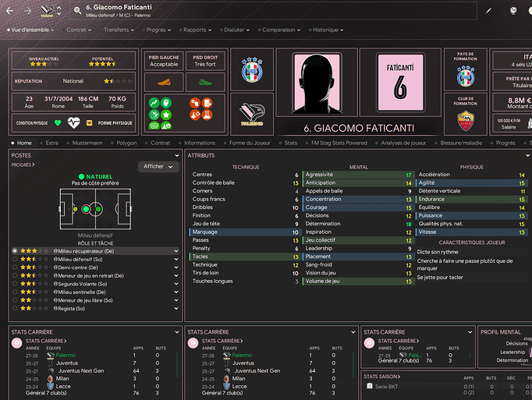Screen dimensions: 532x400
Task: Expand the POSTES panel chevron
Action: coord(177,155)
